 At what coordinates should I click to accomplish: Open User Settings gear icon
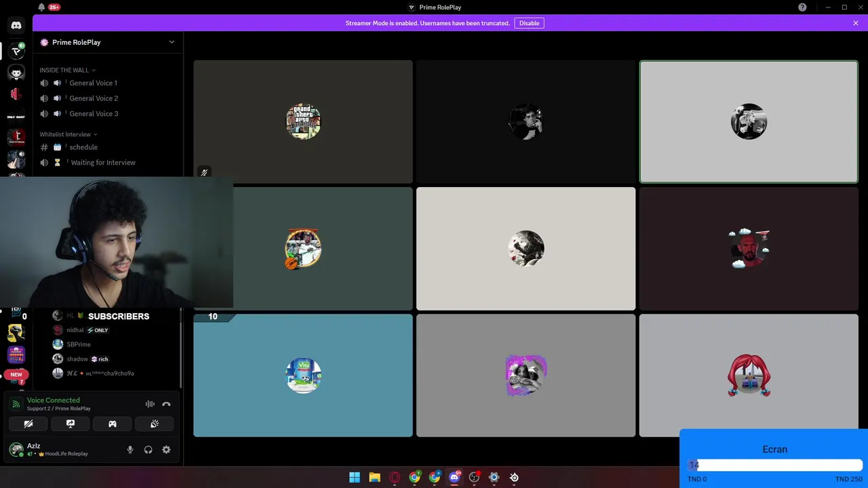pyautogui.click(x=166, y=449)
